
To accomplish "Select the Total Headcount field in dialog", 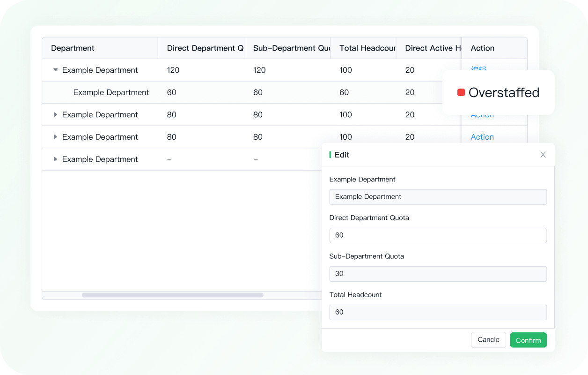I will point(438,312).
